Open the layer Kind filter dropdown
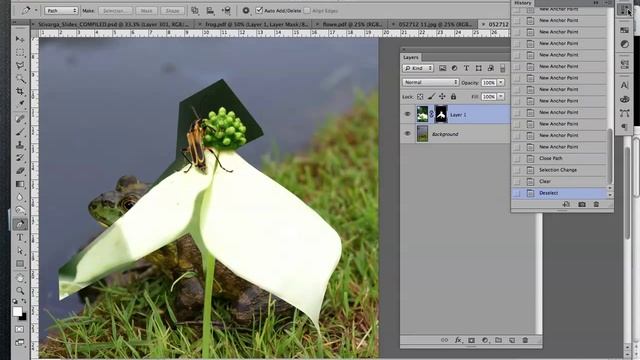This screenshot has width=640, height=360. pos(418,68)
